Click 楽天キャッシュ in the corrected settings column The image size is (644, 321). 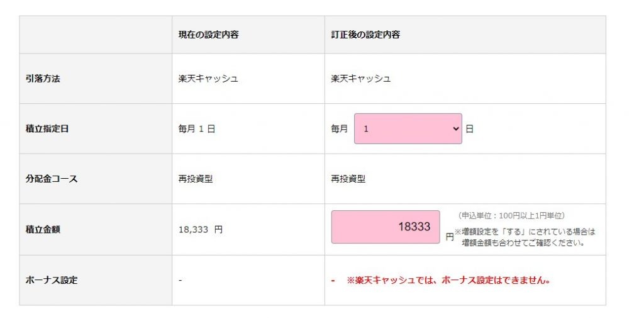(361, 79)
